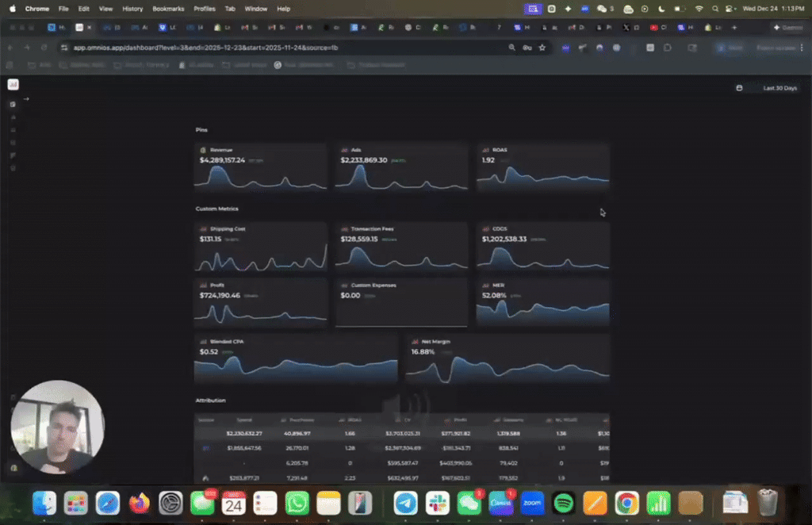This screenshot has width=812, height=525.
Task: Click the total purchases cell 40,896.97
Action: [x=297, y=433]
